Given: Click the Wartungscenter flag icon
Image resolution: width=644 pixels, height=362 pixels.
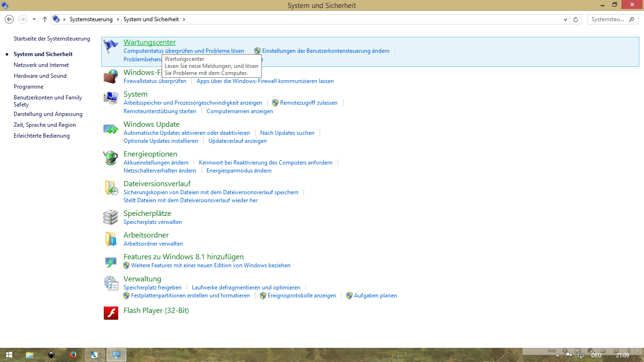Looking at the screenshot, I should pos(111,46).
